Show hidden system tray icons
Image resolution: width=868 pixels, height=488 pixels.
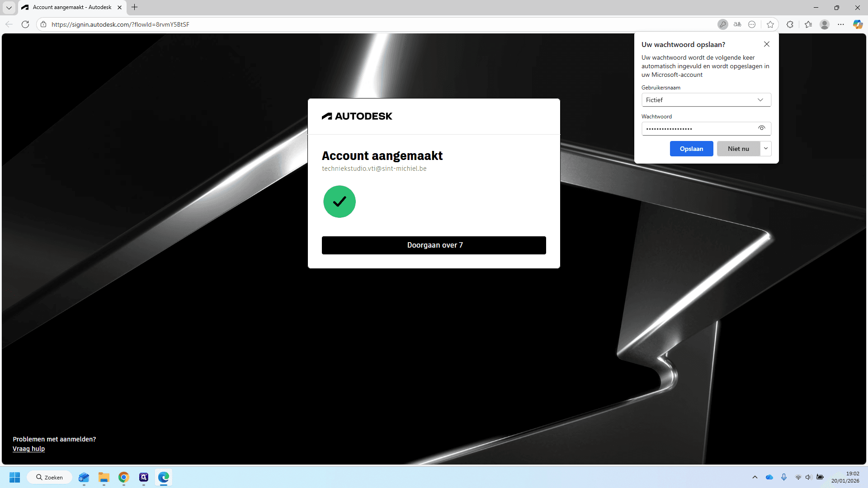(x=755, y=477)
